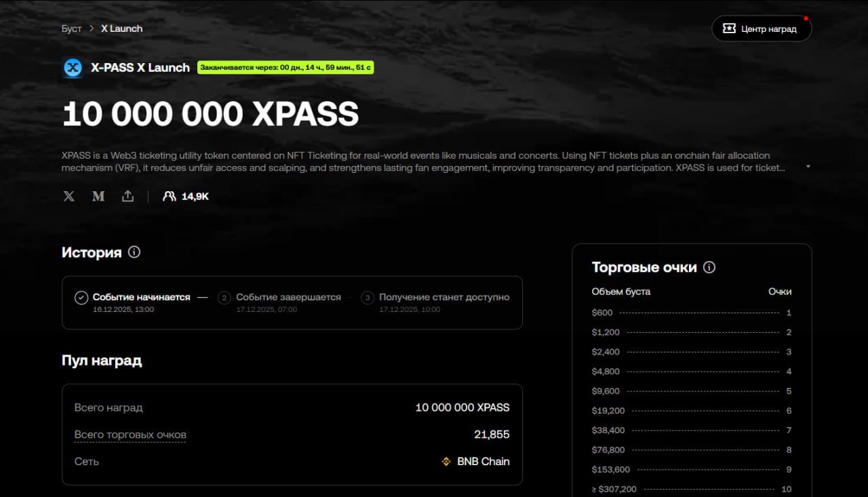Click the ≥ $307,200 tier row
The image size is (868, 497).
tap(691, 489)
